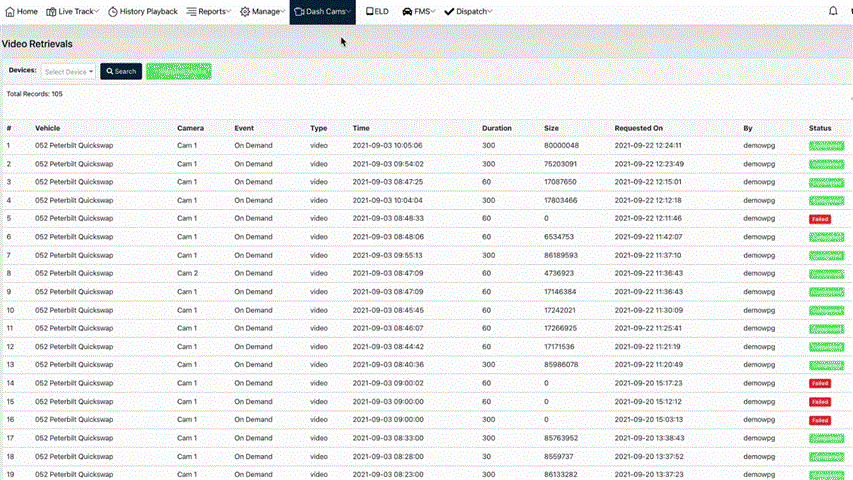
Task: Click the On Demand cell in row 6
Action: 254,237
